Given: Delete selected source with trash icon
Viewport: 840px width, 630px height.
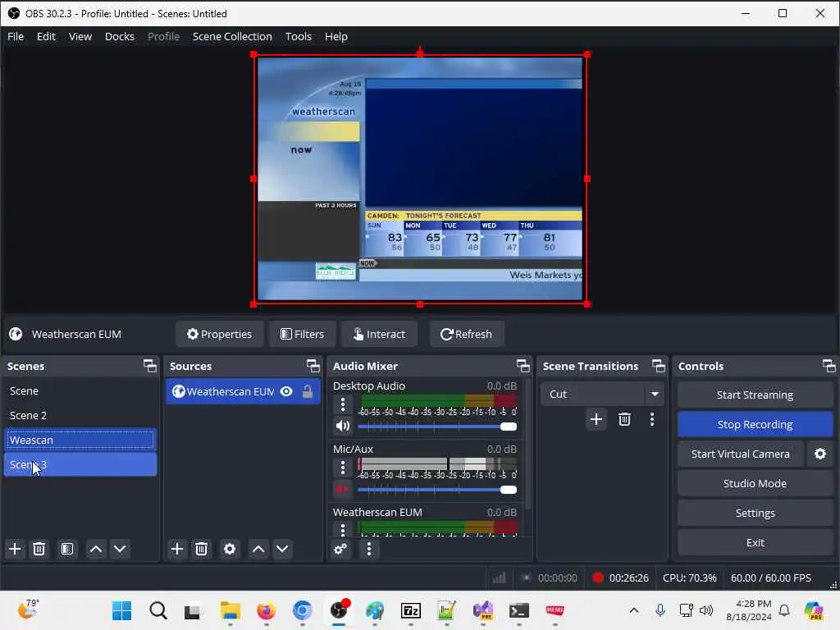Looking at the screenshot, I should (x=202, y=549).
